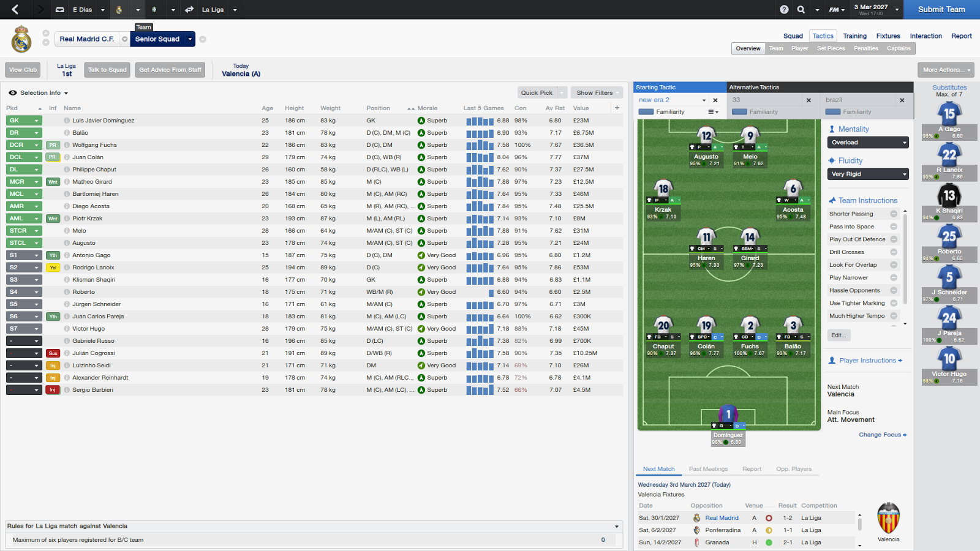Click the Valencia club crest
The image size is (980, 551).
coord(888,518)
